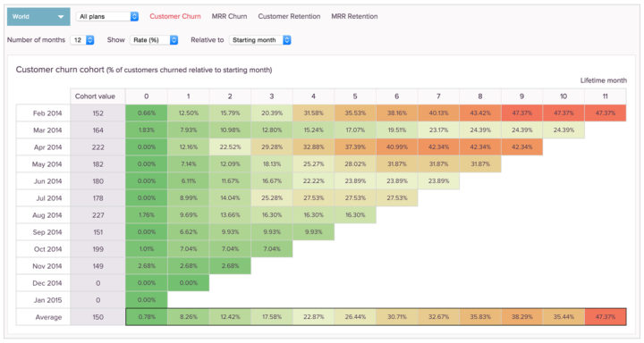Click the Aug 2014 cohort value 227

click(97, 215)
